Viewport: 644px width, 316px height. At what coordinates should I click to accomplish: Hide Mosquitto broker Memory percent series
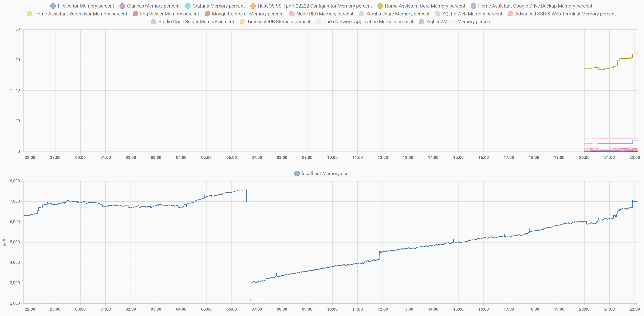click(244, 14)
